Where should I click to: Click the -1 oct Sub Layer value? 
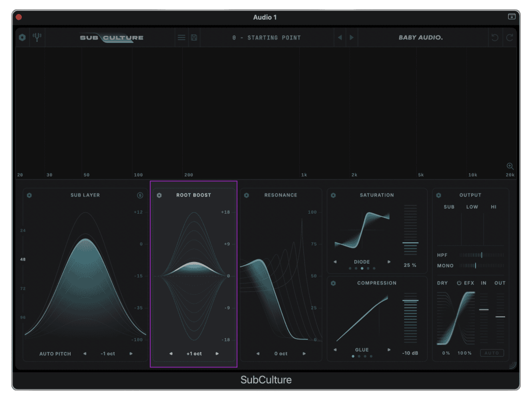tap(108, 354)
